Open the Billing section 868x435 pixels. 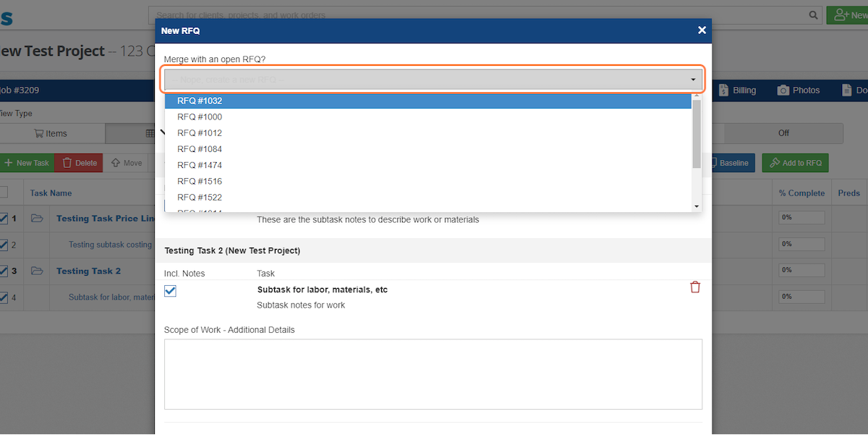737,90
